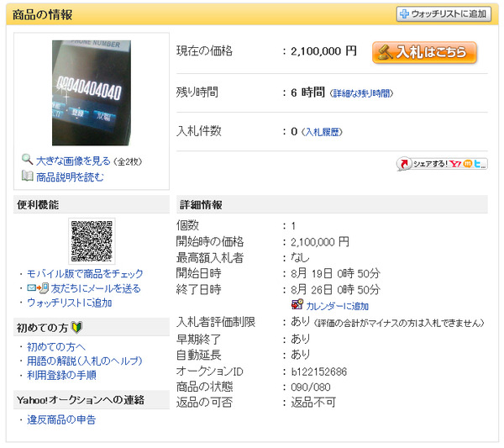This screenshot has width=504, height=448.
Task: Open 大きな画像を見る link
Action: (x=73, y=161)
